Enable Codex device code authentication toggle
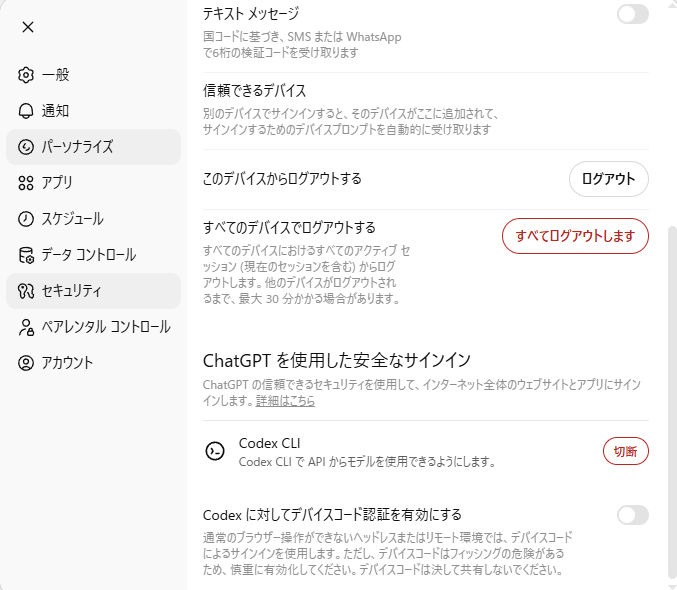This screenshot has height=590, width=677. [x=632, y=515]
